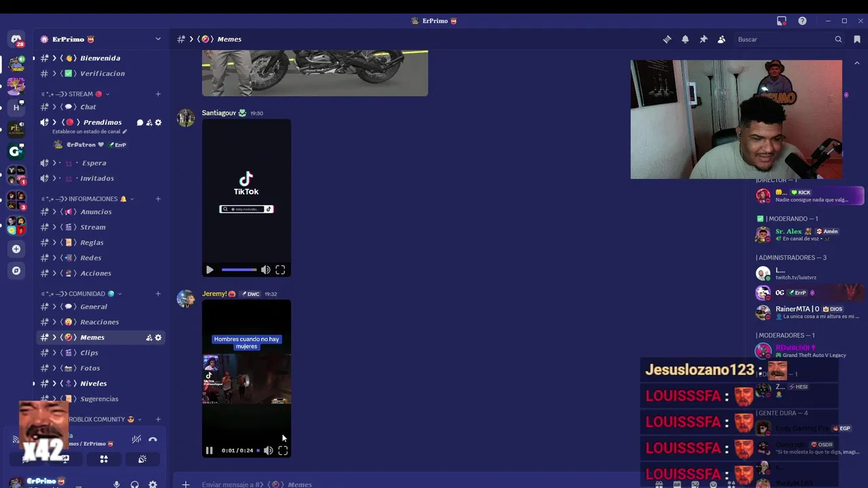Open attachment plus button in message bar
This screenshot has height=488, width=868.
point(185,484)
